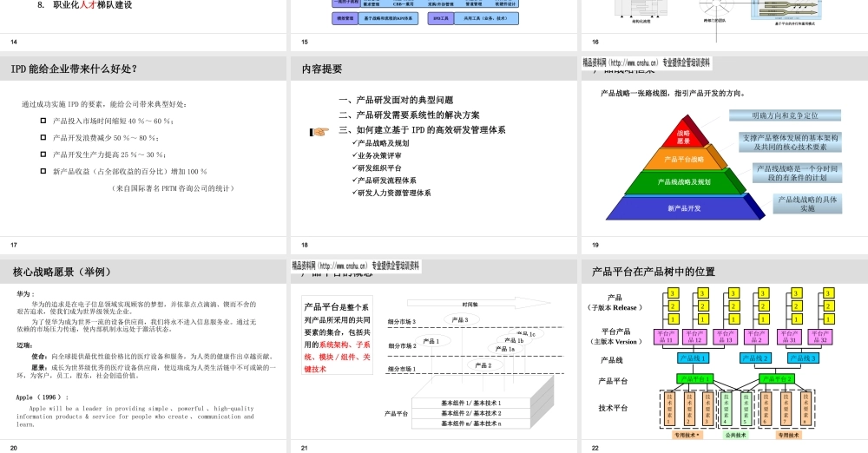This screenshot has height=453, width=868.
Task: Click the green 产品平台 1 box
Action: 695,379
